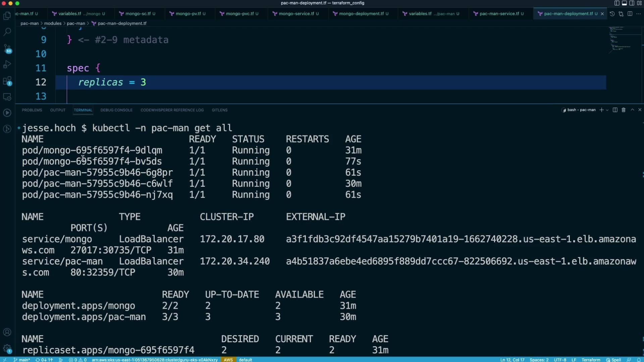Split the editor to the right

point(630,14)
